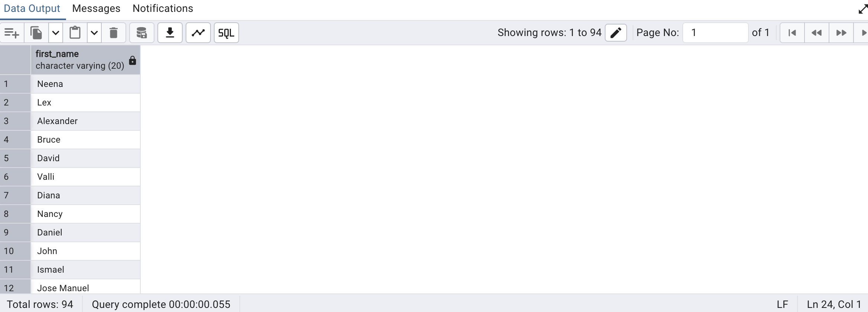The image size is (868, 312).
Task: Expand the paste options dropdown arrow
Action: [x=94, y=33]
